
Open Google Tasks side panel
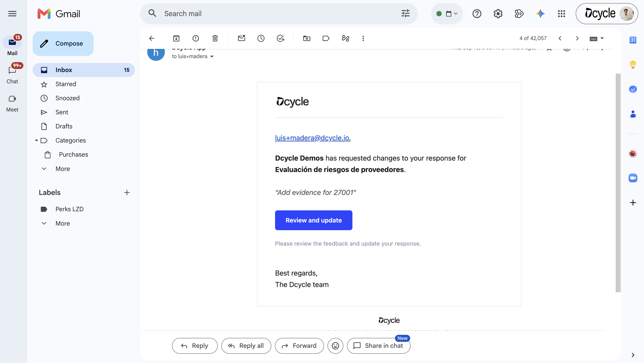click(x=633, y=89)
